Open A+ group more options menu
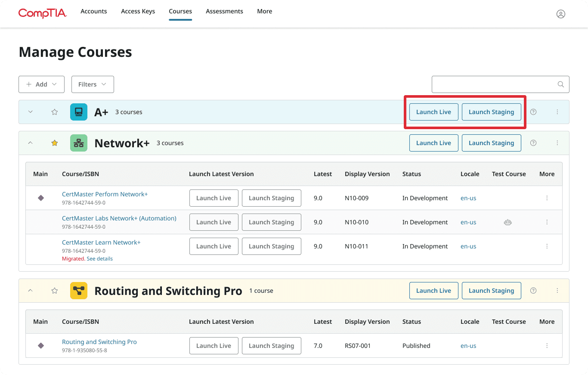Screen dimensions: 588x375 click(x=557, y=112)
